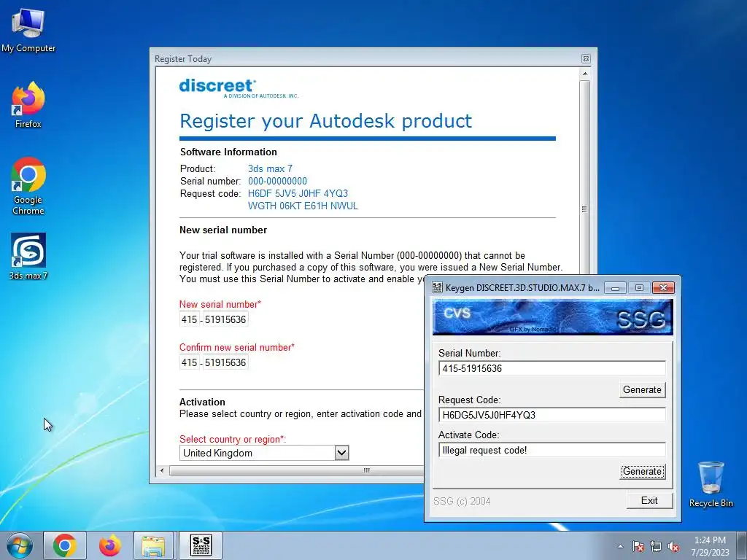The height and width of the screenshot is (560, 747).
Task: Launch Firefox from the desktop shortcut
Action: pyautogui.click(x=28, y=105)
